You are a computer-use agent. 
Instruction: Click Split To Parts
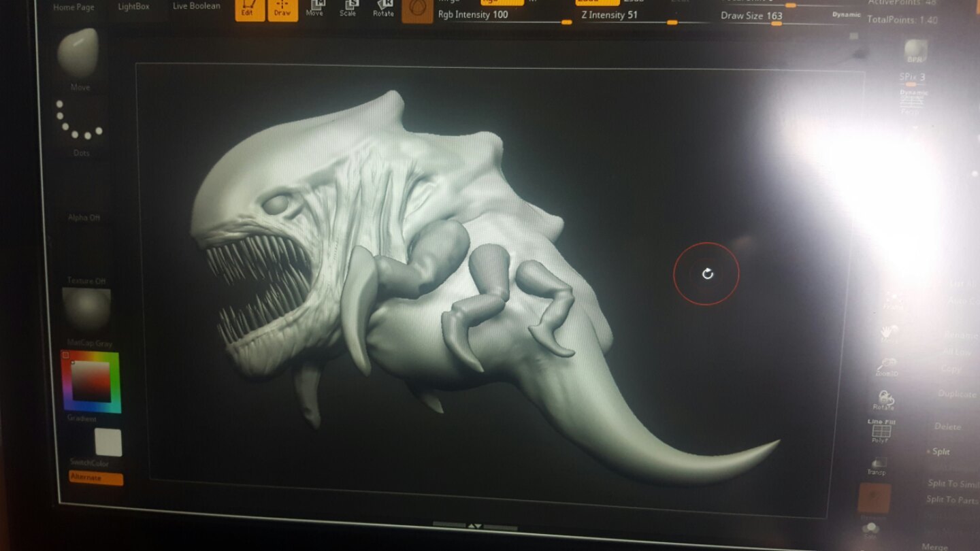tap(952, 499)
